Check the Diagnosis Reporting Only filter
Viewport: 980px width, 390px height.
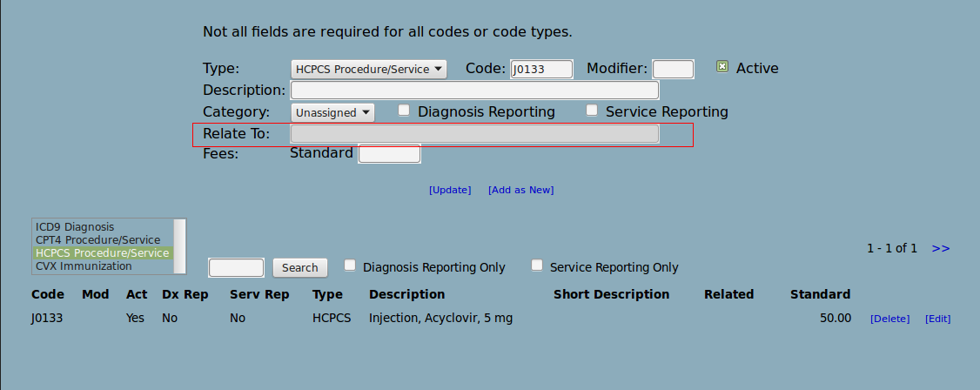350,266
